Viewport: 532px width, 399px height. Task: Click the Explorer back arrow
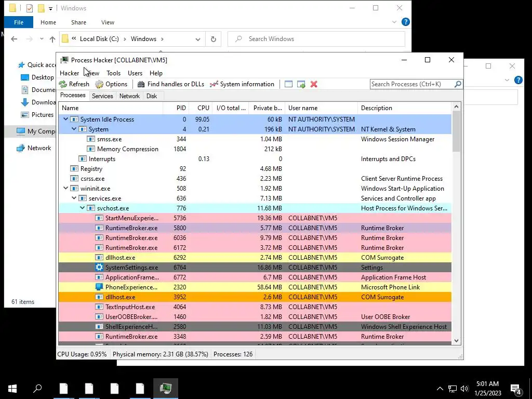pyautogui.click(x=14, y=39)
